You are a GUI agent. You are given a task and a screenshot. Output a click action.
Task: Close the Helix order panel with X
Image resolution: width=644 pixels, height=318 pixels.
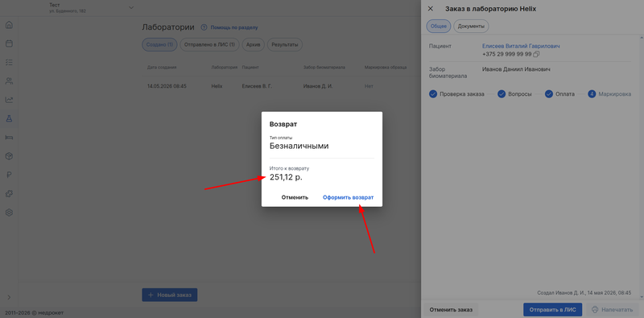[x=431, y=9]
